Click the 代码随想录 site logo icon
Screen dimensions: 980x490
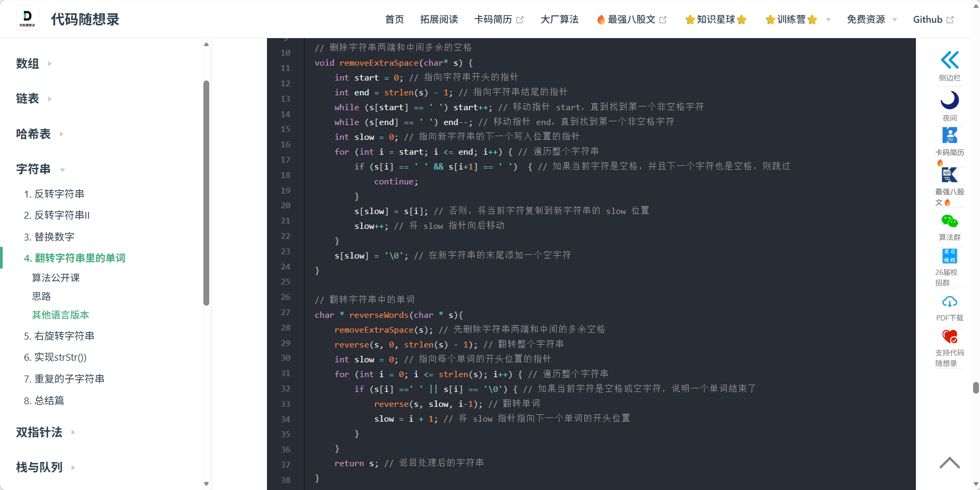pyautogui.click(x=28, y=19)
